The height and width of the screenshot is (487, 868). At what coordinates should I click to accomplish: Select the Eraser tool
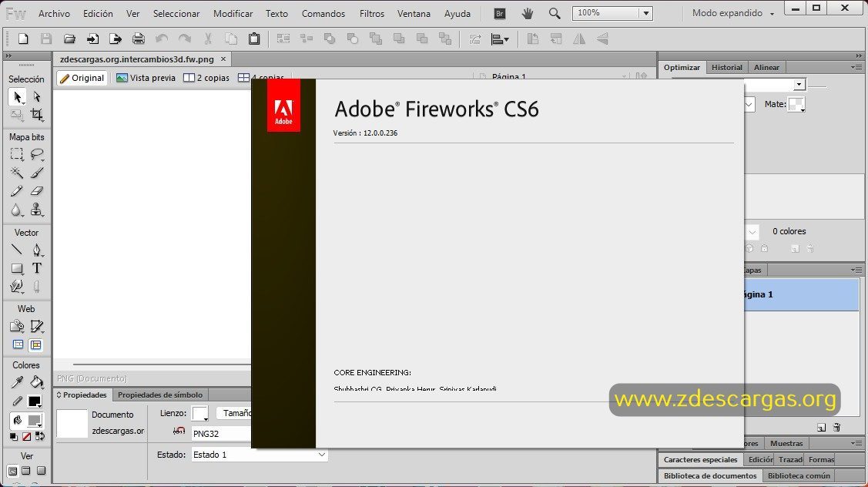click(x=37, y=191)
